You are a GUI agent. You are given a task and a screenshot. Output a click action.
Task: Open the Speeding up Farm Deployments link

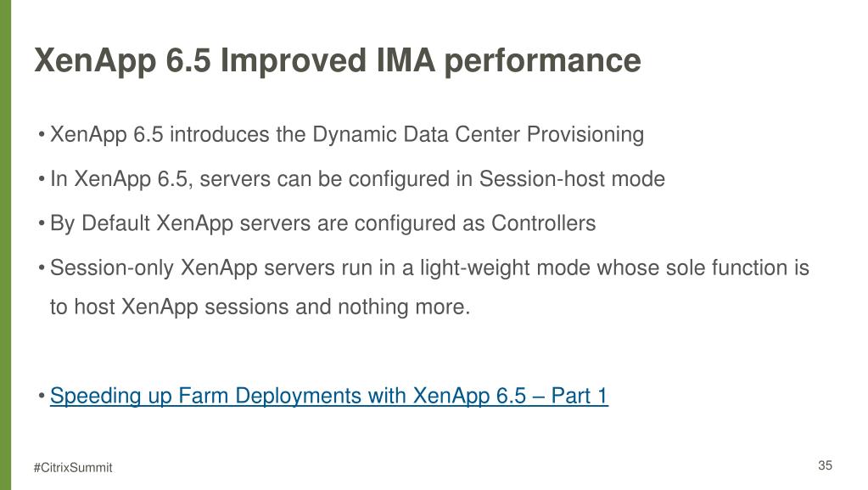[329, 396]
